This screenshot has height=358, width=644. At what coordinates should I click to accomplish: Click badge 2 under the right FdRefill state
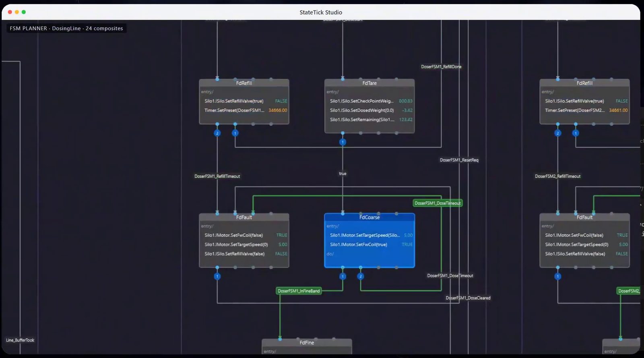[x=558, y=133]
